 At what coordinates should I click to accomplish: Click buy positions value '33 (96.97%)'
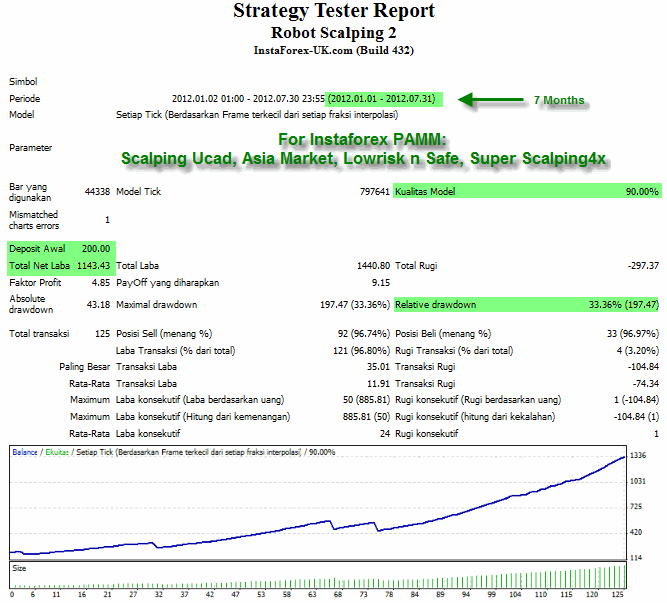coord(633,334)
